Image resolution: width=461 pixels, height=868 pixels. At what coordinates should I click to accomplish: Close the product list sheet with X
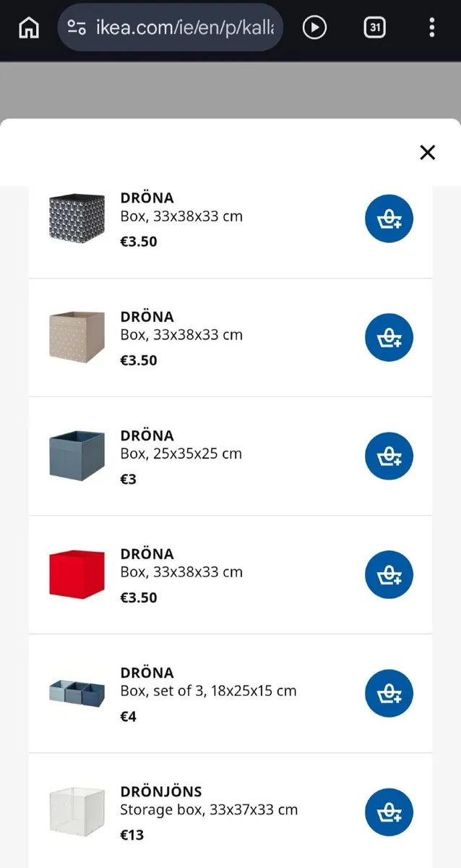[428, 152]
